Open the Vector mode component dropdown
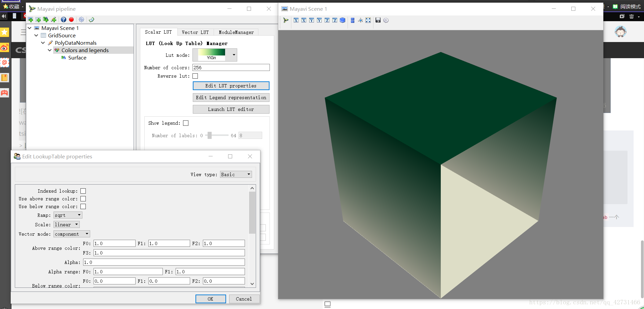644x309 pixels. tap(72, 234)
